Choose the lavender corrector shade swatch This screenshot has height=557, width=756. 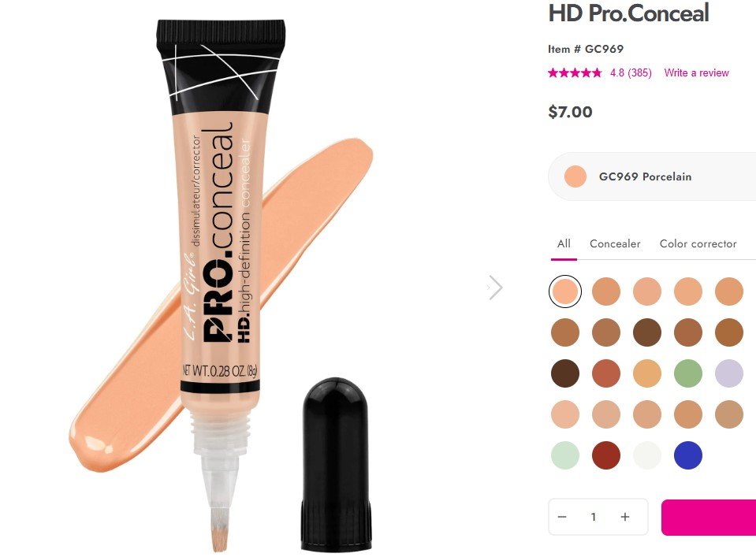(x=729, y=373)
